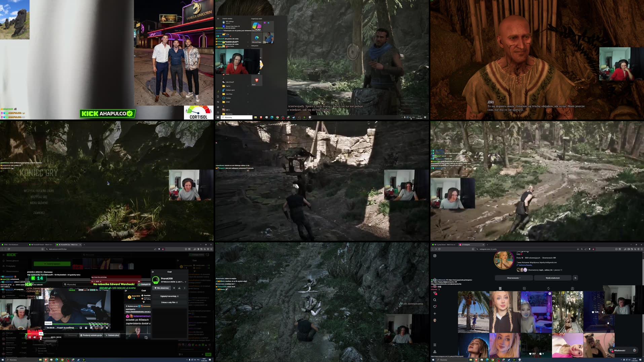Click Brave shield icon in Kick browser toolbar

[x=159, y=249]
